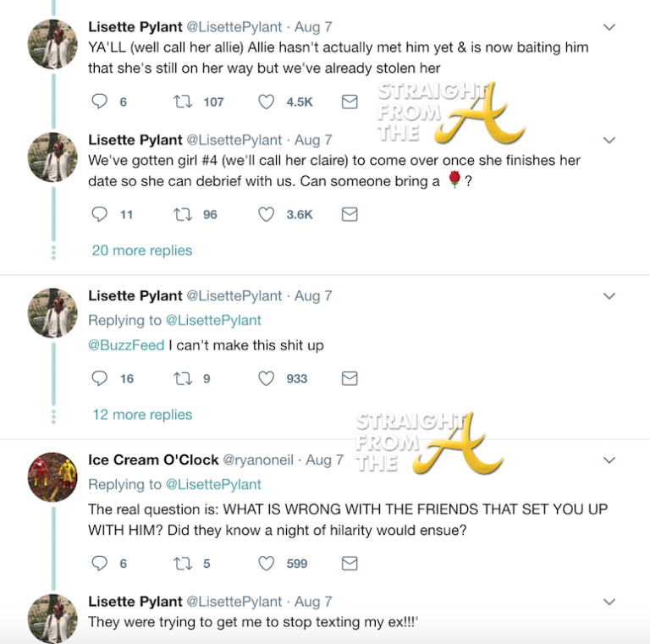
Task: Open the @BuzzFeed mention link
Action: pyautogui.click(x=126, y=345)
